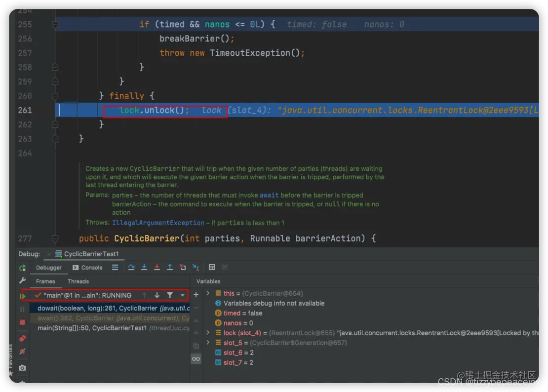Switch to Console tab
The width and height of the screenshot is (548, 392).
88,268
